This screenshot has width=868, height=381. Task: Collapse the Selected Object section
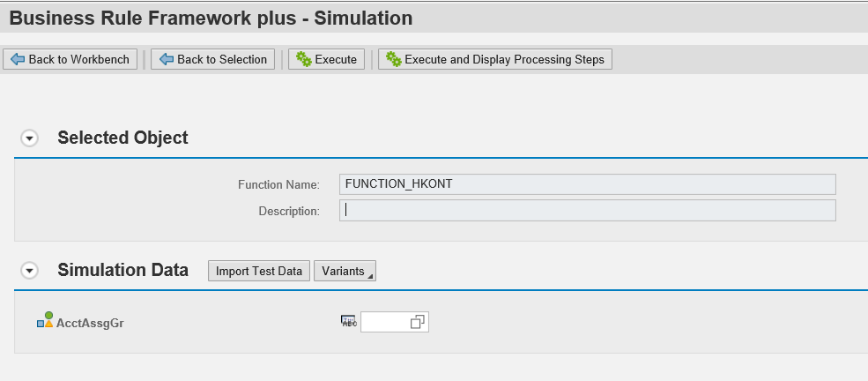(30, 138)
